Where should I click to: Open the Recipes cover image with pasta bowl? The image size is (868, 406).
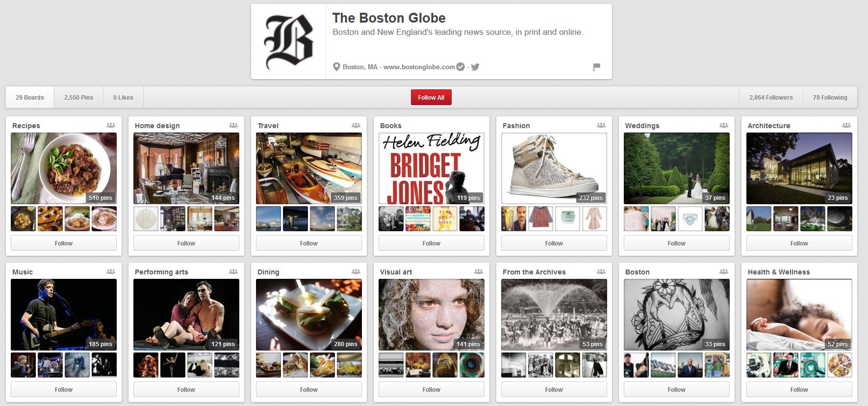click(x=64, y=168)
